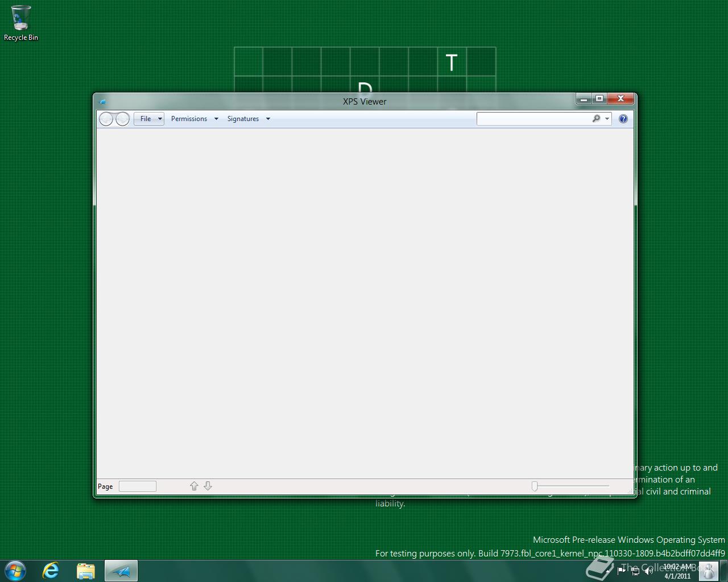
Task: Click the Page number input field
Action: [x=138, y=486]
